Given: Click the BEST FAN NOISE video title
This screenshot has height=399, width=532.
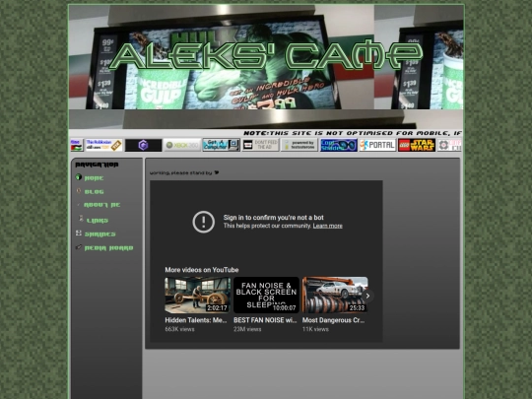Looking at the screenshot, I should [x=265, y=320].
